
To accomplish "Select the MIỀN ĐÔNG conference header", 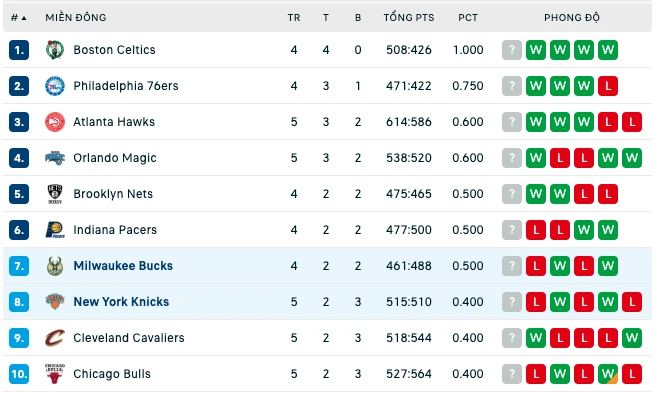I will [76, 18].
